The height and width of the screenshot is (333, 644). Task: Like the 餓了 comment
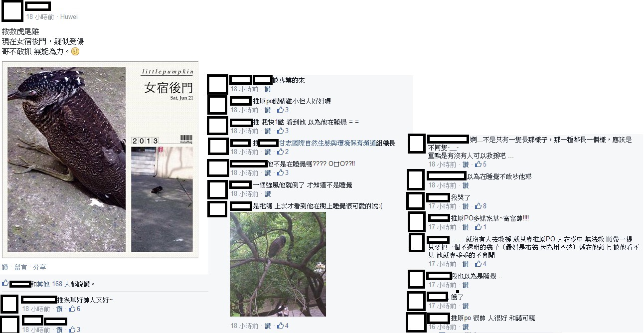point(466,306)
